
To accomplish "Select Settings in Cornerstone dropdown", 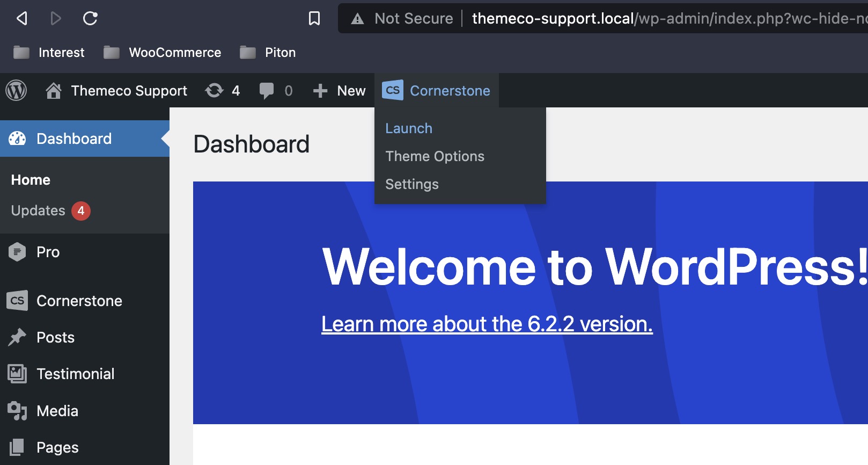I will [x=412, y=184].
